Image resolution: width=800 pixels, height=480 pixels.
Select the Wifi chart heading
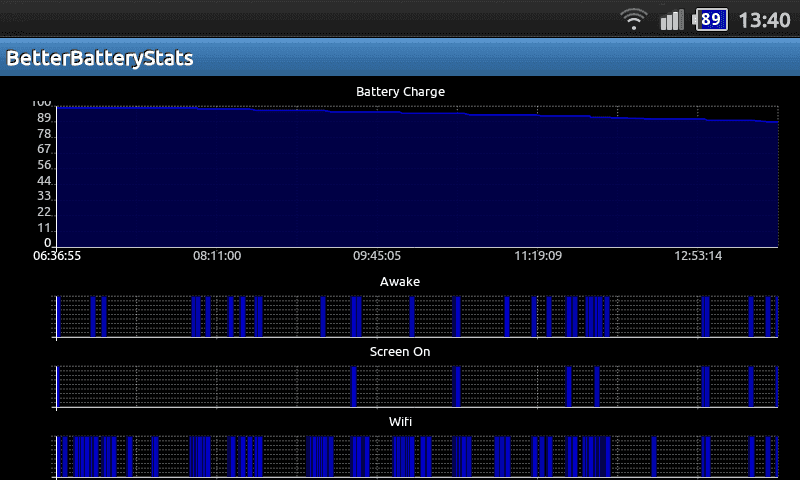(x=400, y=422)
